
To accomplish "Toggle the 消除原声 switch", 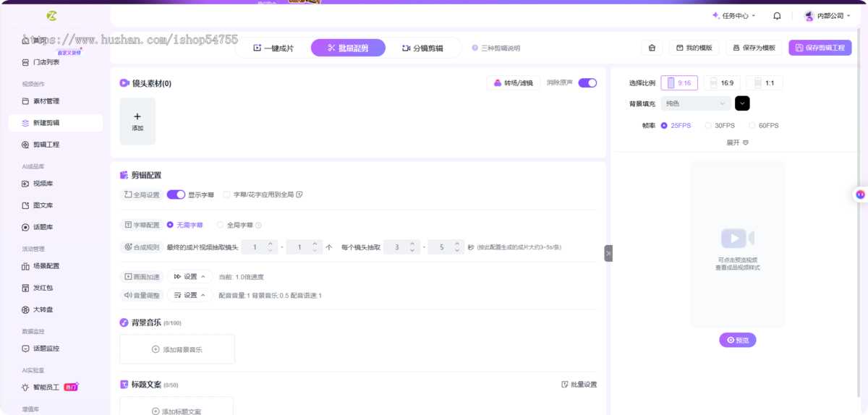I will point(587,83).
